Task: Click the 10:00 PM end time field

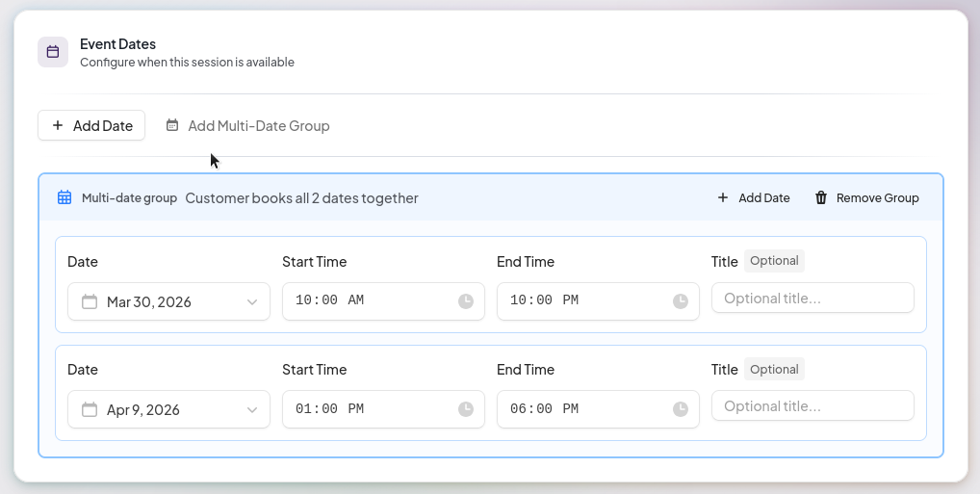Action: click(598, 301)
